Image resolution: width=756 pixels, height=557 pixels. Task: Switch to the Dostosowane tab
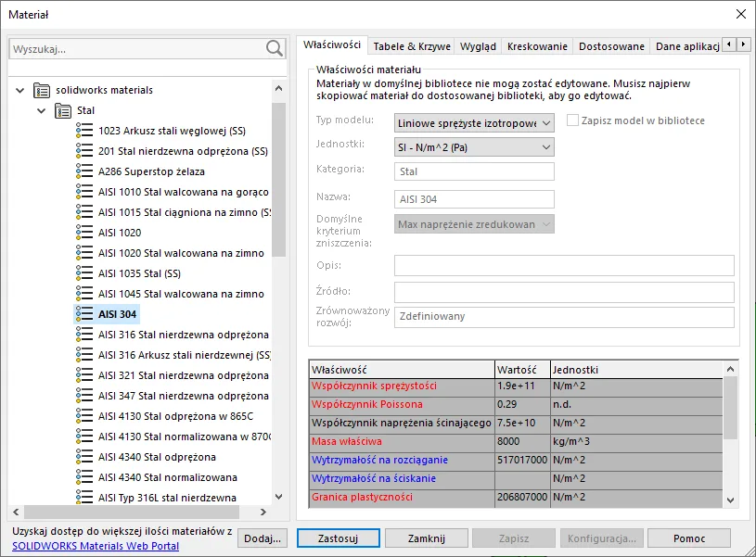click(x=611, y=46)
